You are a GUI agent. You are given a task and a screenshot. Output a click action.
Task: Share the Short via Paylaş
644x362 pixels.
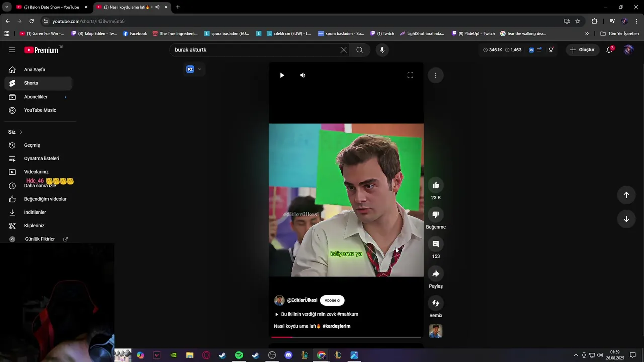[x=436, y=274]
